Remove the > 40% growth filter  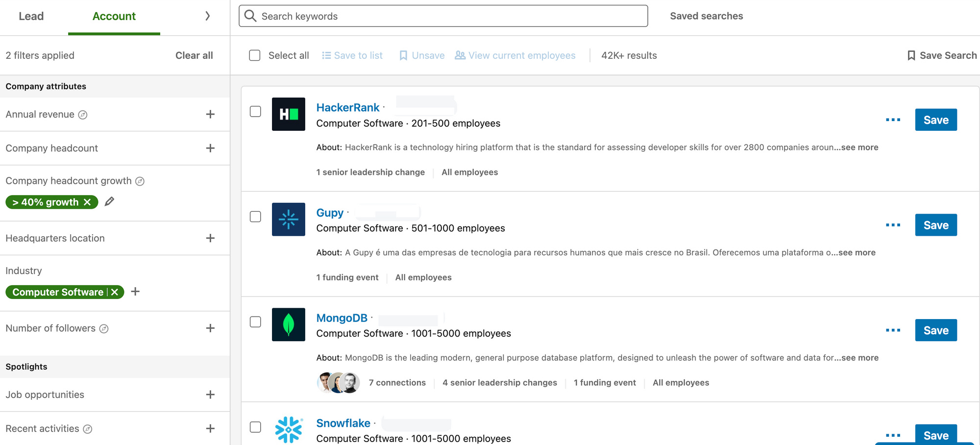coord(87,202)
